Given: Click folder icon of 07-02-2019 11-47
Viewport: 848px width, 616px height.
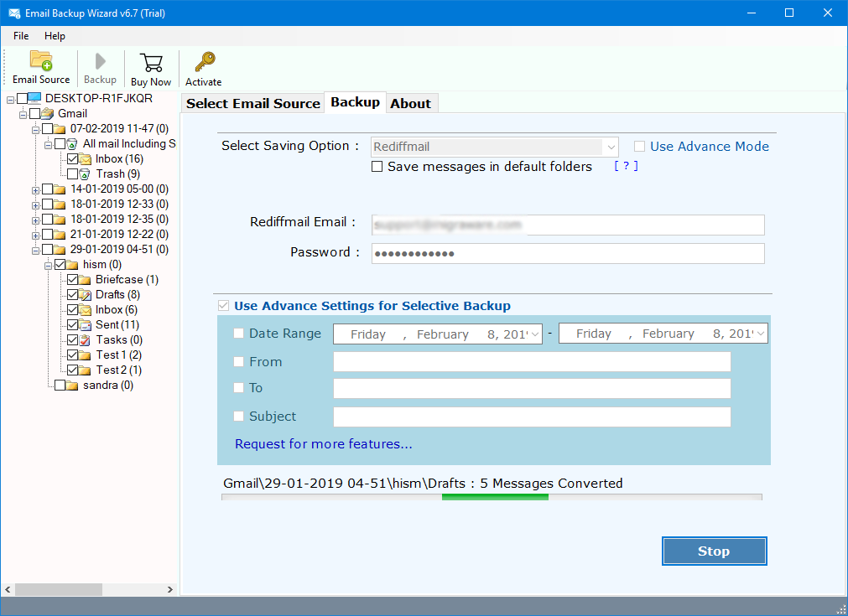Looking at the screenshot, I should 60,128.
